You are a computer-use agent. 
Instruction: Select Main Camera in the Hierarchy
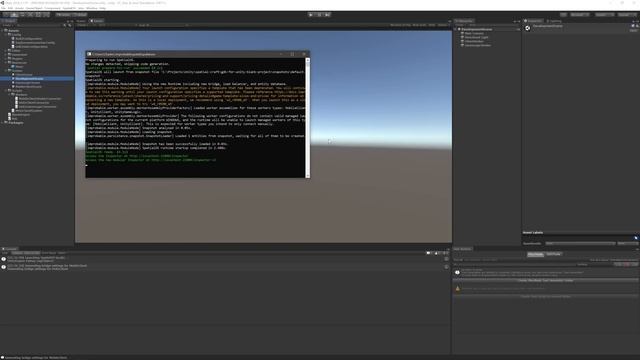point(474,33)
